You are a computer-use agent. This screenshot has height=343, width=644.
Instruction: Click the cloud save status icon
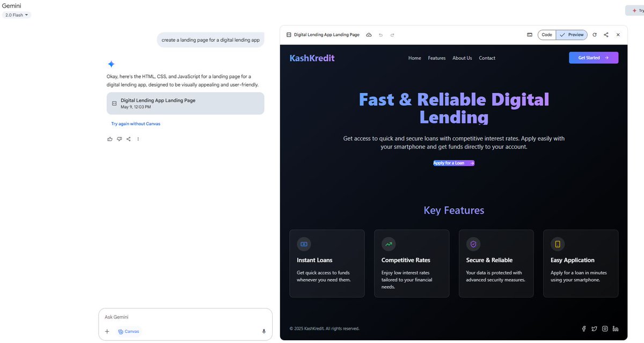(369, 35)
